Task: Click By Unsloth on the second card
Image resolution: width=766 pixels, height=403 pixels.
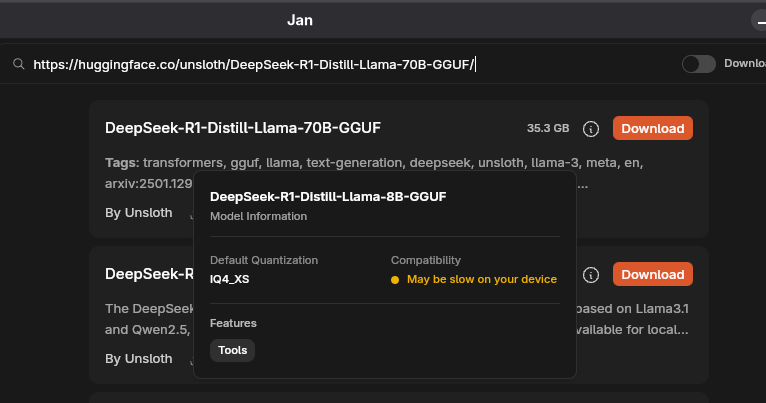Action: 139,358
